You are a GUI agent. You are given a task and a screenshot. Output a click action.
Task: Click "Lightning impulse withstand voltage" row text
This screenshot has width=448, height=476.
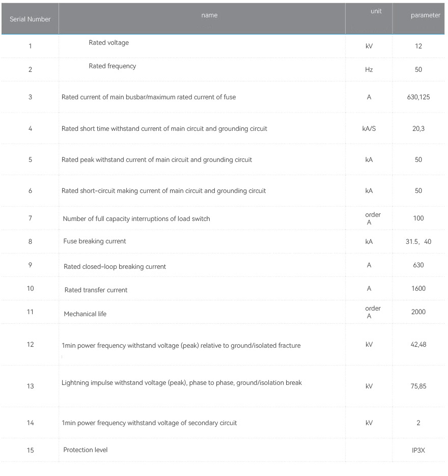pyautogui.click(x=182, y=383)
